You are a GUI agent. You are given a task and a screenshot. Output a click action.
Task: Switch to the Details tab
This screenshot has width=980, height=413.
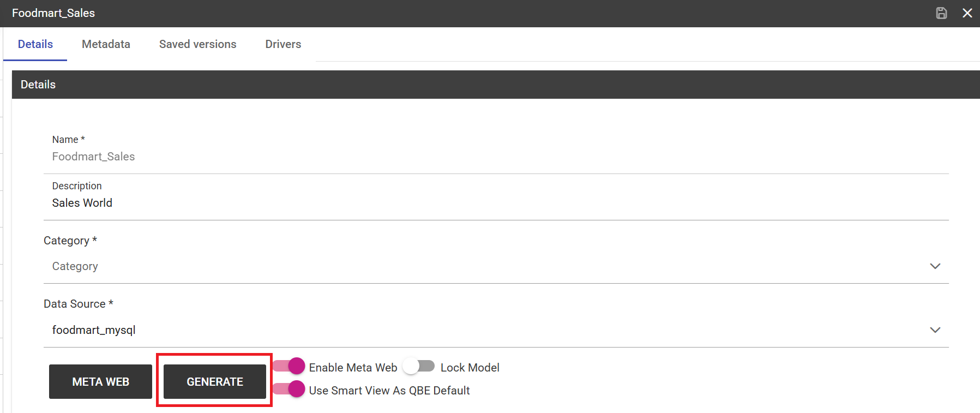35,44
